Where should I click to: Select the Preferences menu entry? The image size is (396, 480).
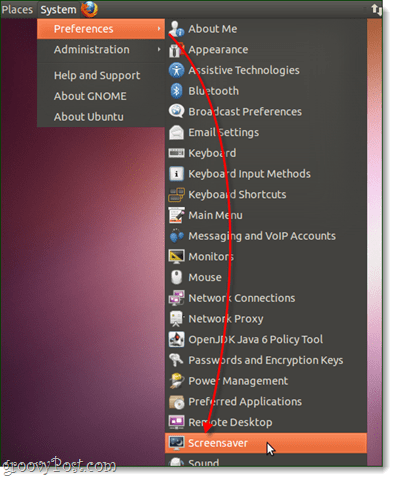tap(101, 29)
